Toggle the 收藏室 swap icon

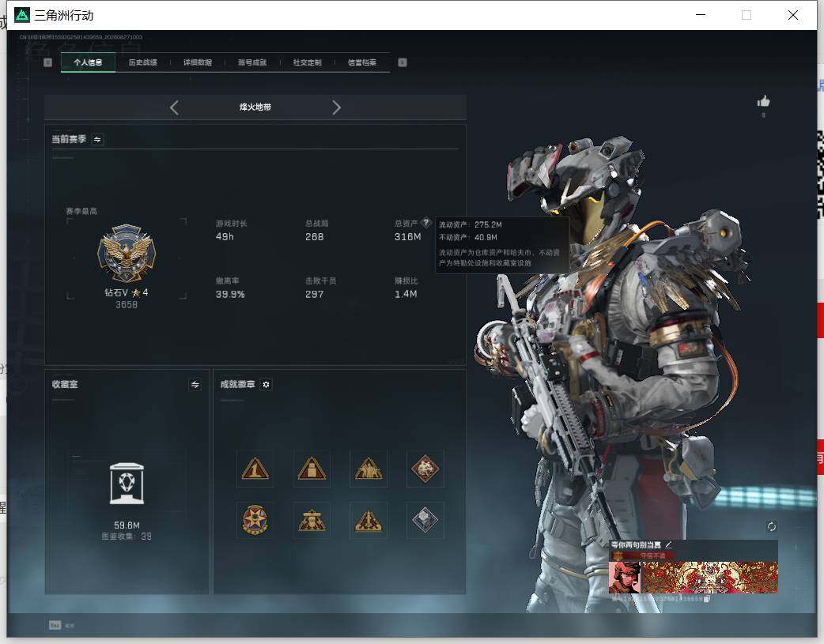click(x=195, y=385)
